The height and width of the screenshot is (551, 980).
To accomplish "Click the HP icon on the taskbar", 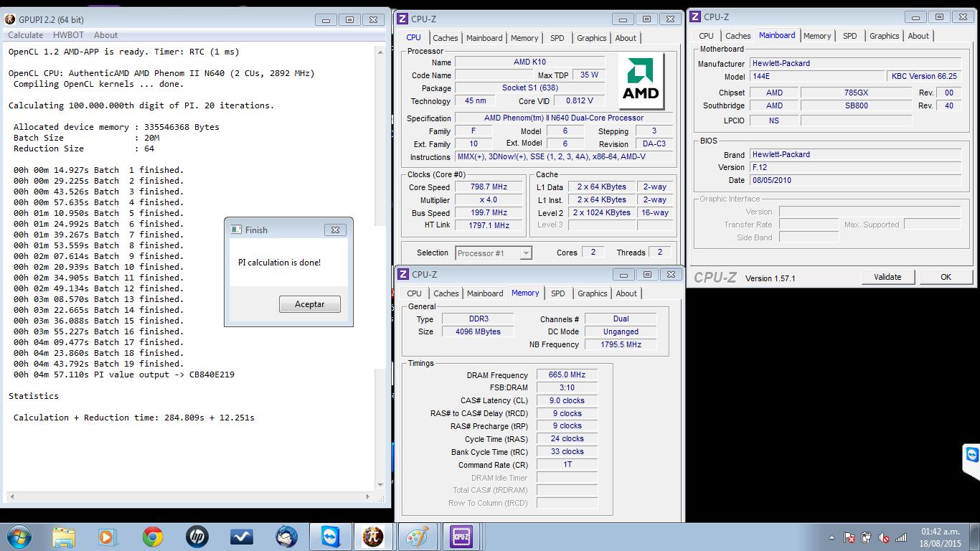I will 197,537.
